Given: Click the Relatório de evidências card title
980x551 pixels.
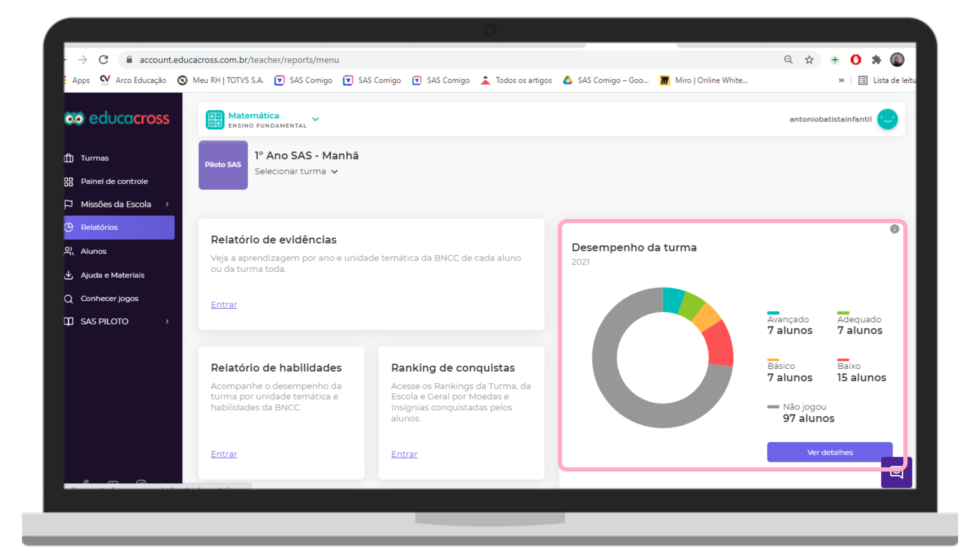Looking at the screenshot, I should 274,240.
